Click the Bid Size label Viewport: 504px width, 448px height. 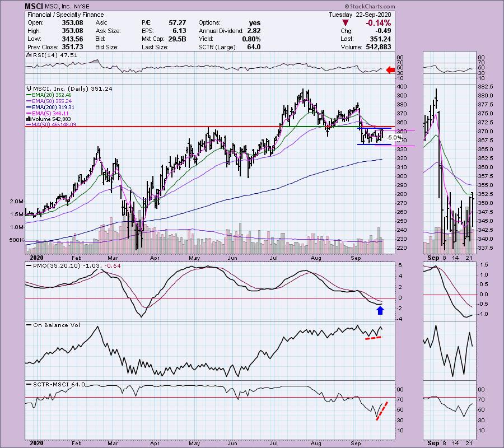pos(107,47)
